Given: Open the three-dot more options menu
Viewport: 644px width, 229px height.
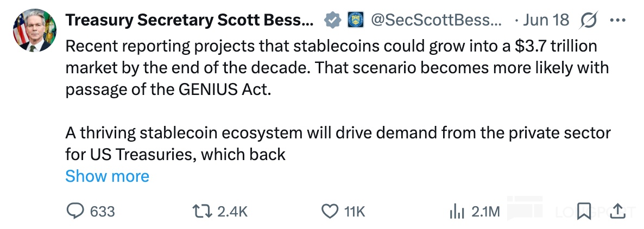Looking at the screenshot, I should pyautogui.click(x=618, y=21).
